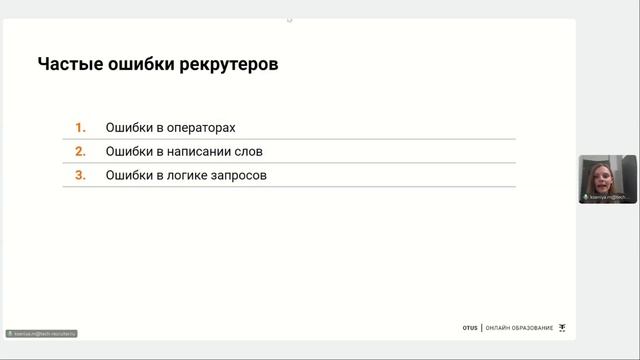Viewport: 640px width, 360px height.
Task: Select list item 'Ошибки в логике запросов'
Action: coord(186,176)
